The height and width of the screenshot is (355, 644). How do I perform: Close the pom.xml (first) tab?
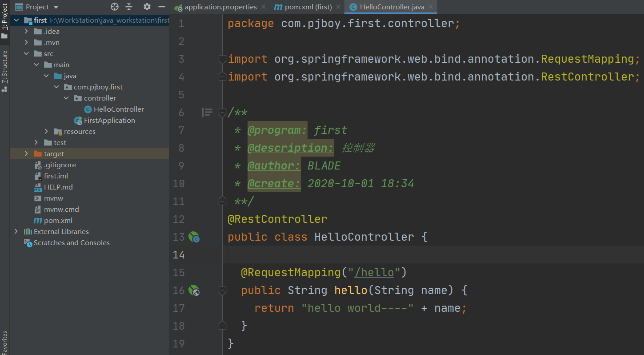tap(338, 7)
